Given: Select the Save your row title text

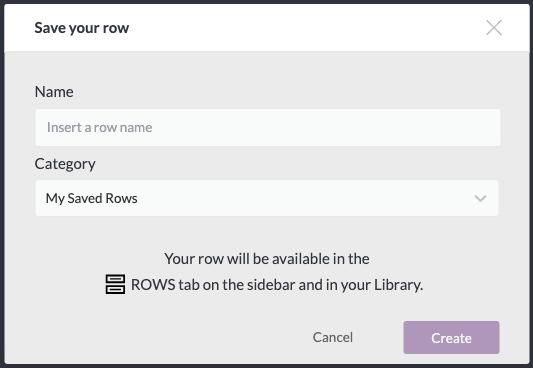Looking at the screenshot, I should pyautogui.click(x=82, y=28).
